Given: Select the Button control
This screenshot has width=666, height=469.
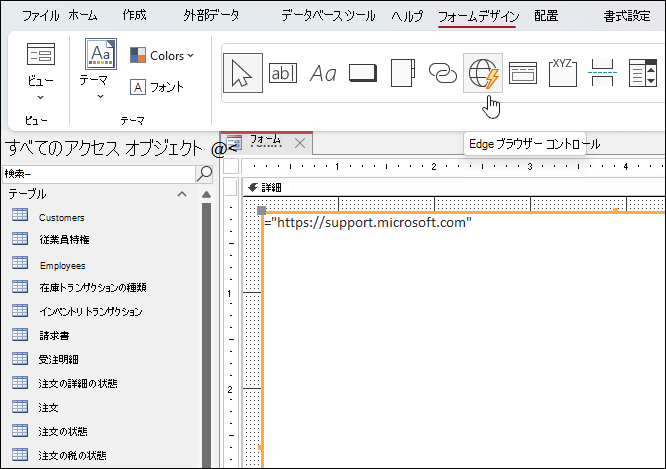Looking at the screenshot, I should click(x=363, y=73).
